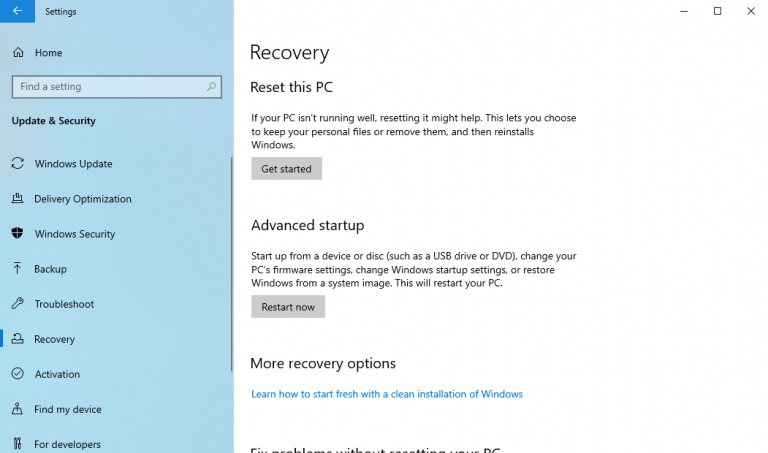
Task: Click the For developers icon
Action: point(18,444)
